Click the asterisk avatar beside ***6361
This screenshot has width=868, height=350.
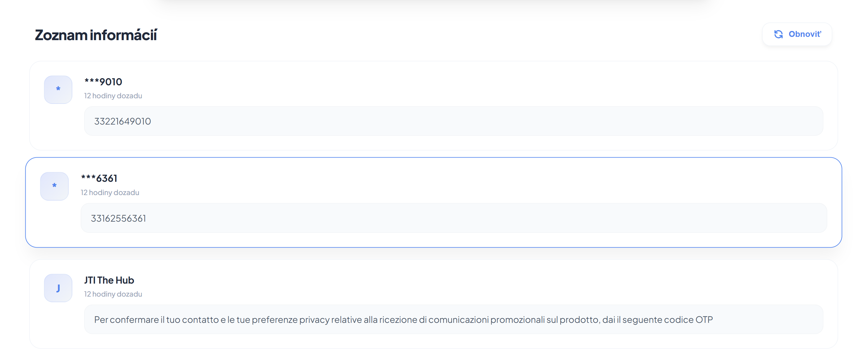tap(54, 186)
